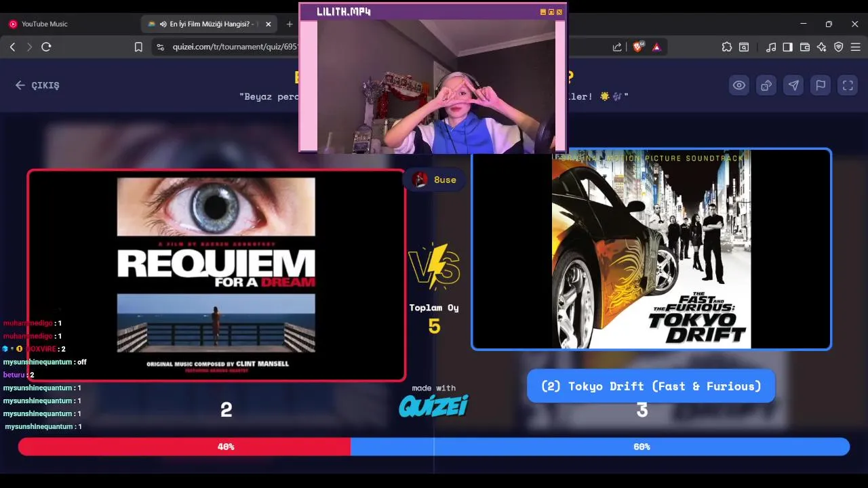
Task: Enter fullscreen mode on quiz
Action: pyautogui.click(x=848, y=85)
